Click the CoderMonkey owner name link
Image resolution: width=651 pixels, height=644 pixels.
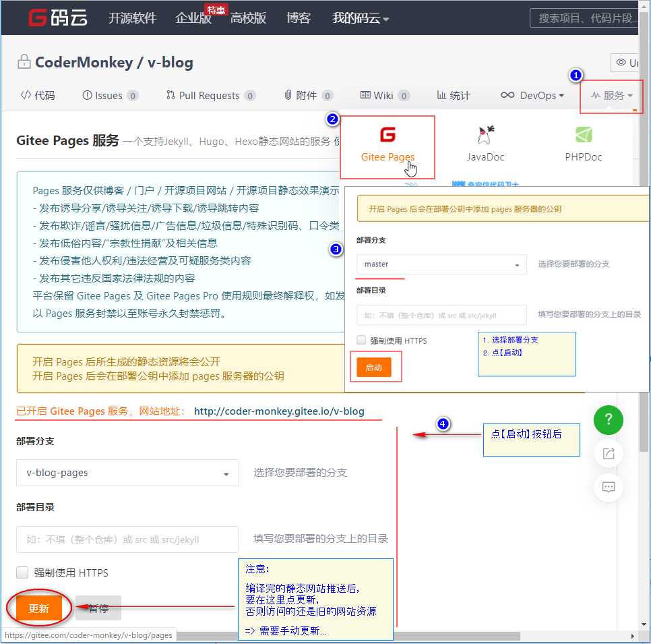[x=84, y=62]
